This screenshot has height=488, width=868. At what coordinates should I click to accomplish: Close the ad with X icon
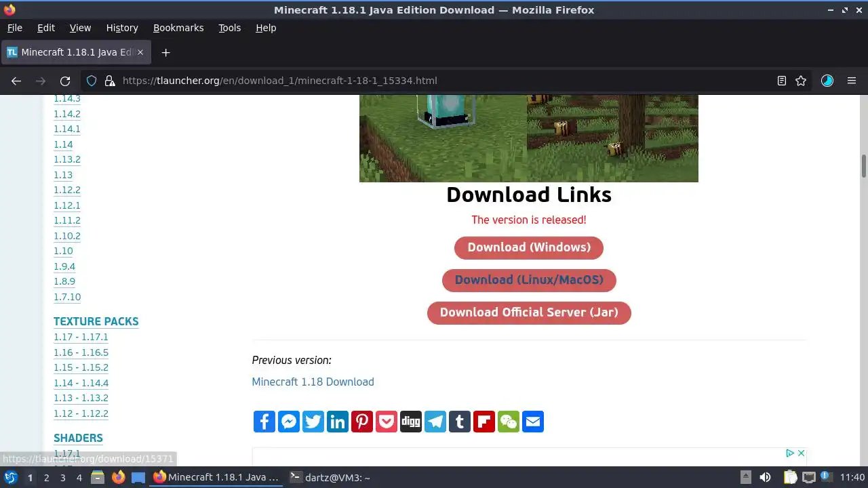(801, 453)
